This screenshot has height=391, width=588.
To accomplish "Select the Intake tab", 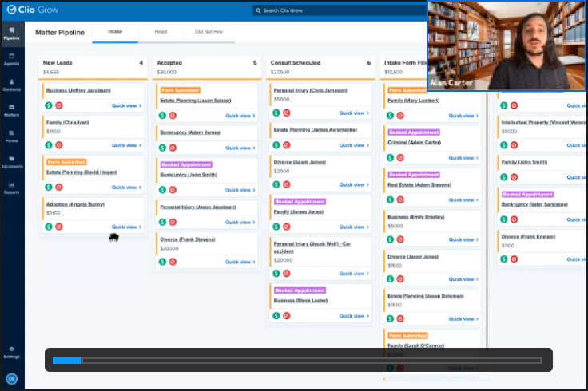I will click(115, 32).
